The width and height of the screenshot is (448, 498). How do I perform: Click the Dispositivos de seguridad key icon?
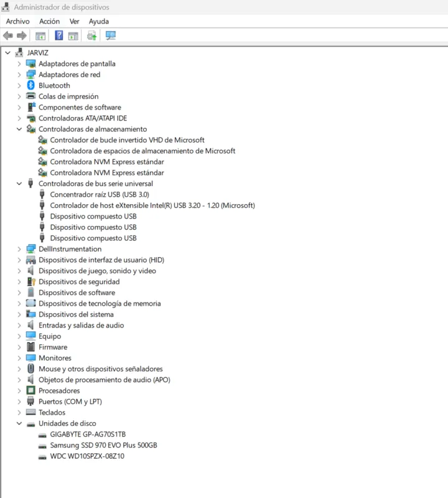click(31, 281)
